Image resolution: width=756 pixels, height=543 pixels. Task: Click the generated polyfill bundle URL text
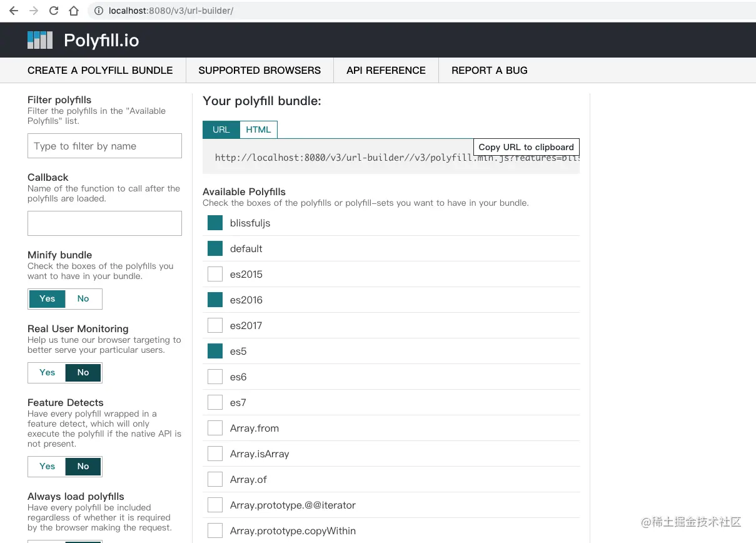[397, 158]
